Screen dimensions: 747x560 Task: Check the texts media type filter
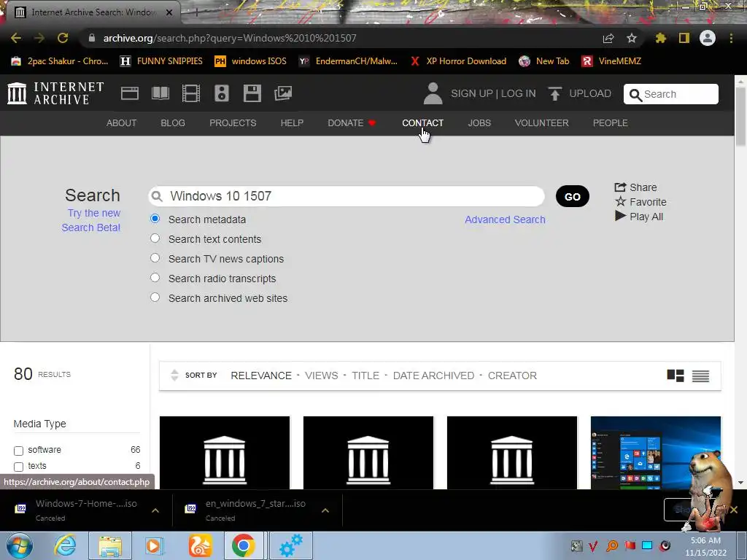18,467
